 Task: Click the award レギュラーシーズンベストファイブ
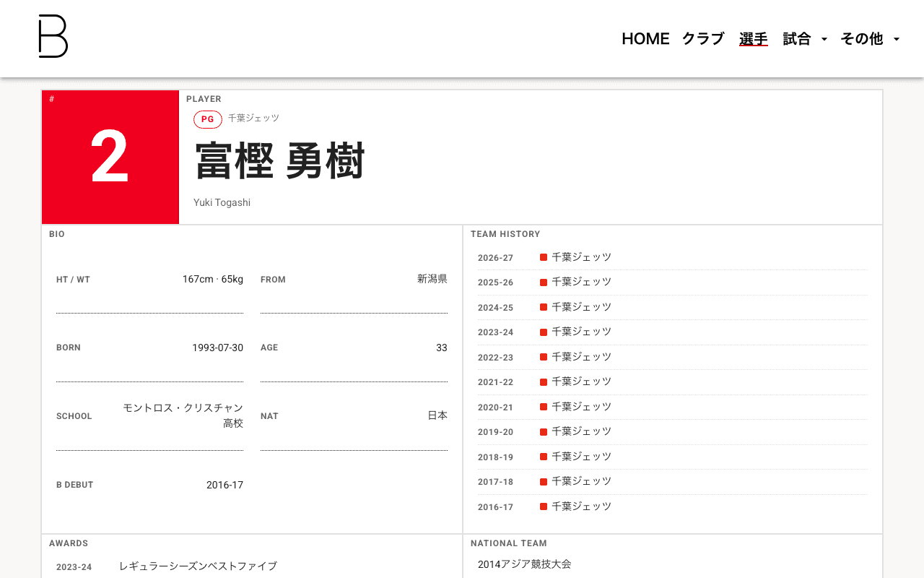tap(198, 566)
